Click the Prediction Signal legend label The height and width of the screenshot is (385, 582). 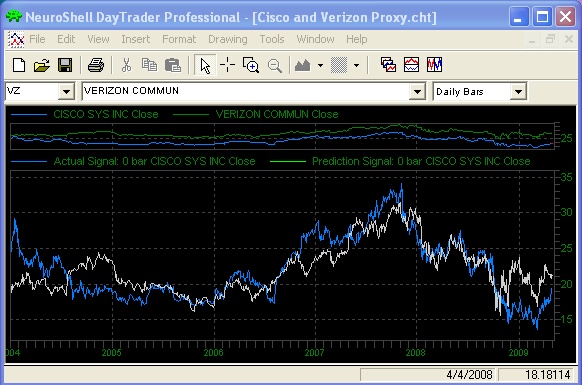tap(421, 161)
